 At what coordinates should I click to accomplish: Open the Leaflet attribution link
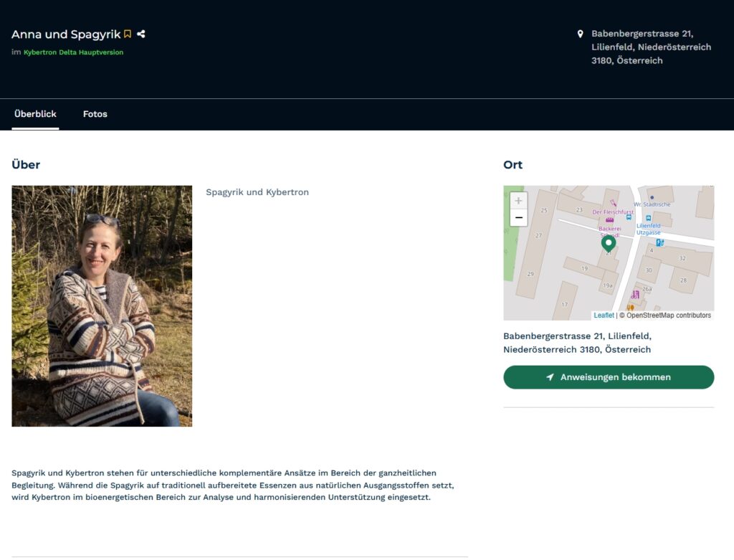pos(604,315)
